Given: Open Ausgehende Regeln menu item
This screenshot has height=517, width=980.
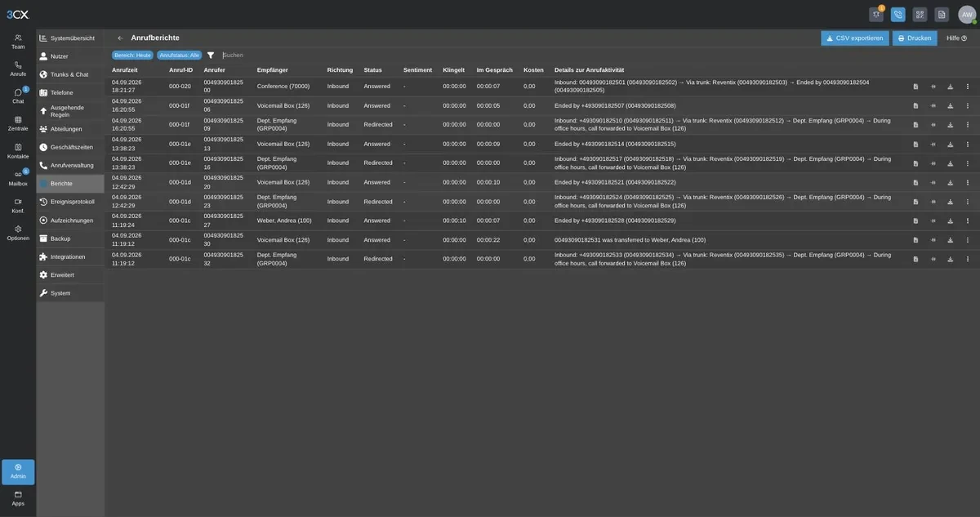Looking at the screenshot, I should (x=70, y=111).
